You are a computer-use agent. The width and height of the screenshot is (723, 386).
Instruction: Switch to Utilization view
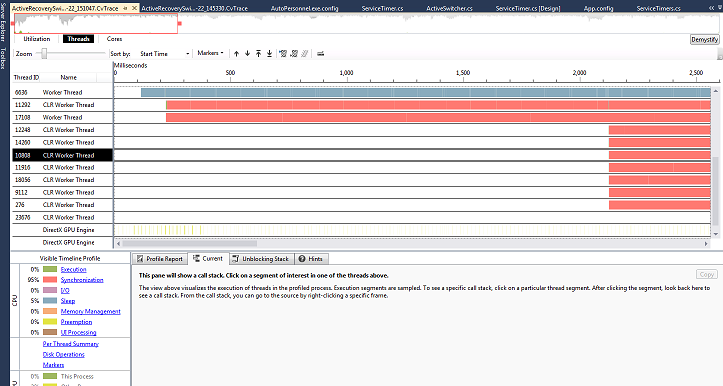click(x=36, y=39)
